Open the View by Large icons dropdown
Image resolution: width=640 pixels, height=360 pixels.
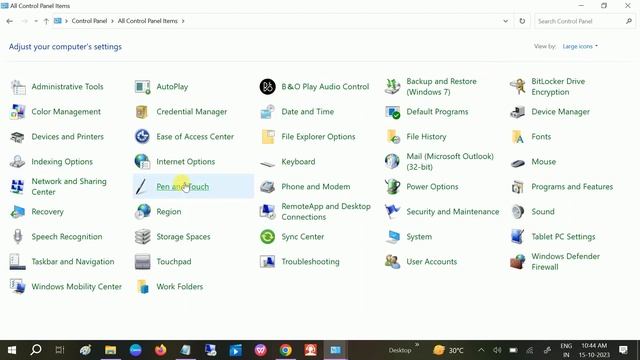coord(580,47)
